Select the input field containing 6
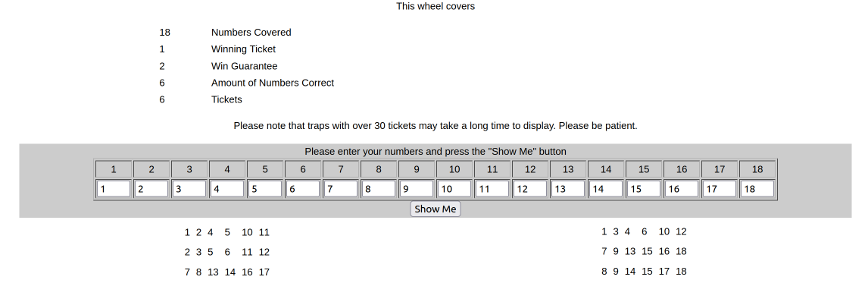 pos(303,189)
